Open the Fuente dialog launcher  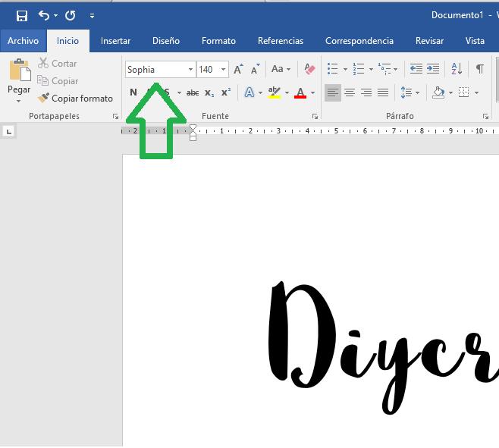[x=315, y=117]
